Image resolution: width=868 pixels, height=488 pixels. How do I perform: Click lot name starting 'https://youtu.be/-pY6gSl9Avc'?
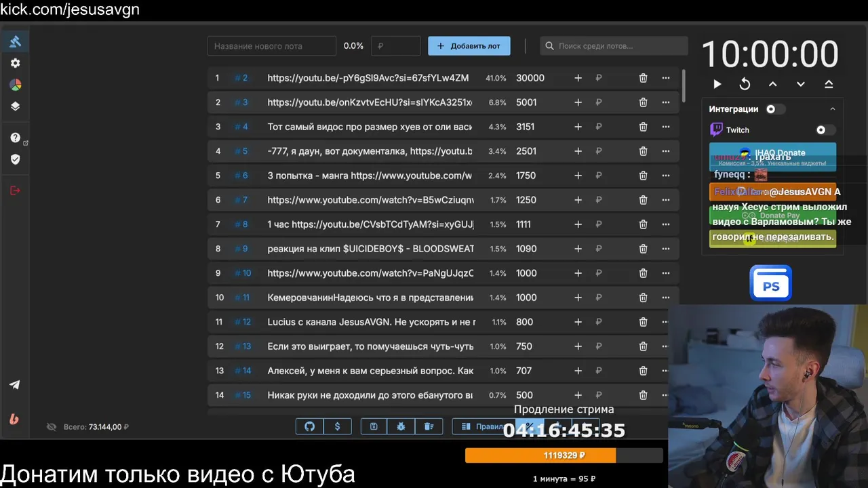coord(368,78)
